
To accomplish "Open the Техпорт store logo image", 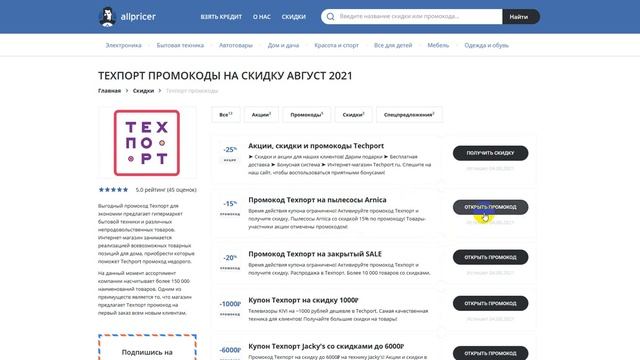I will click(x=147, y=143).
